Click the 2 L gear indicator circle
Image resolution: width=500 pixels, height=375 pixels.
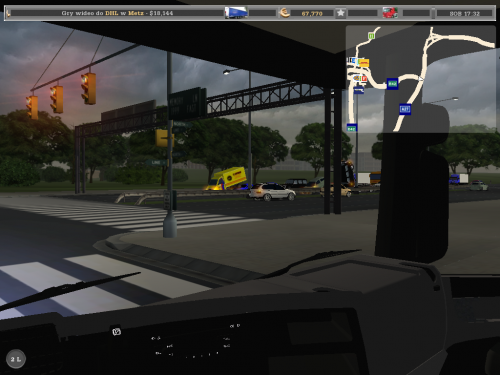(16, 359)
